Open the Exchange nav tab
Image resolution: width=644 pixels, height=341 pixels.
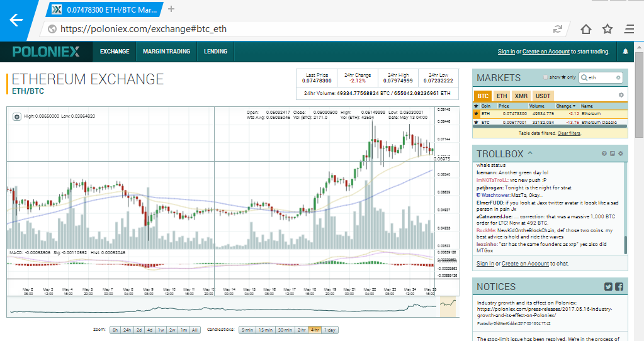pyautogui.click(x=115, y=52)
